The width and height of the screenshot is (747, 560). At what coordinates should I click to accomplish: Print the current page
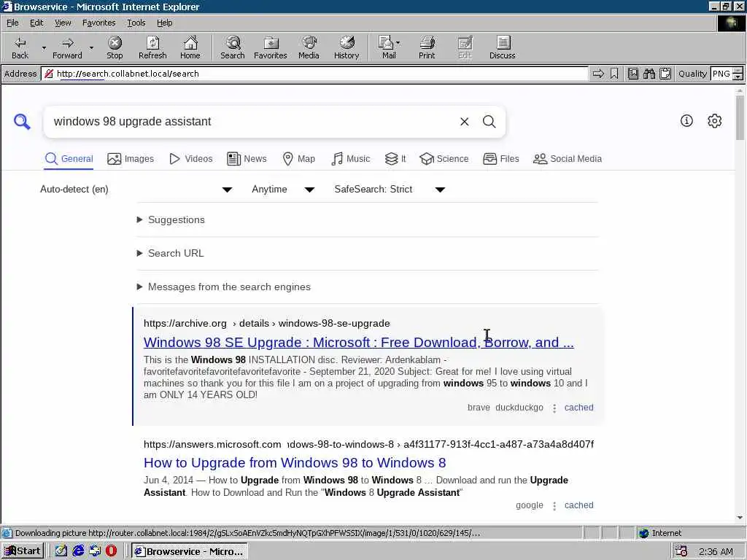427,47
